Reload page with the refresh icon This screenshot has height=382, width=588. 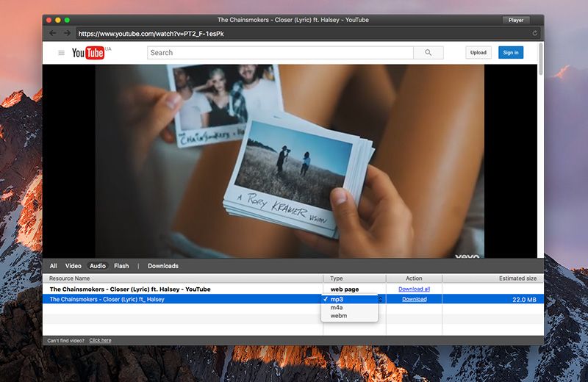535,33
